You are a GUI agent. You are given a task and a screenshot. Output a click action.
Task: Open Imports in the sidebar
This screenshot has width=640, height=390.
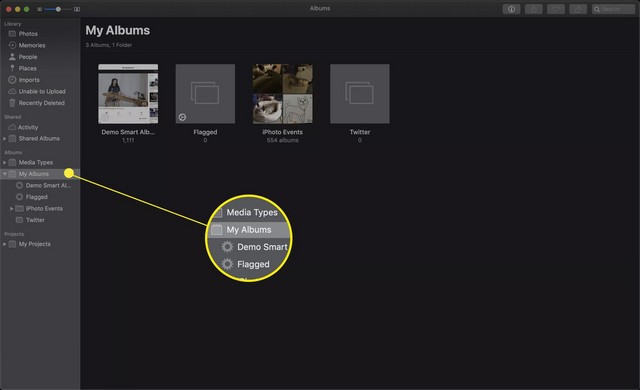click(40, 80)
